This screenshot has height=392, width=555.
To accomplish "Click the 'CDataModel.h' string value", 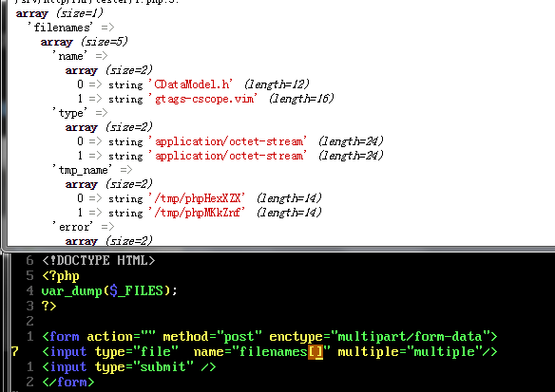I will coord(191,84).
